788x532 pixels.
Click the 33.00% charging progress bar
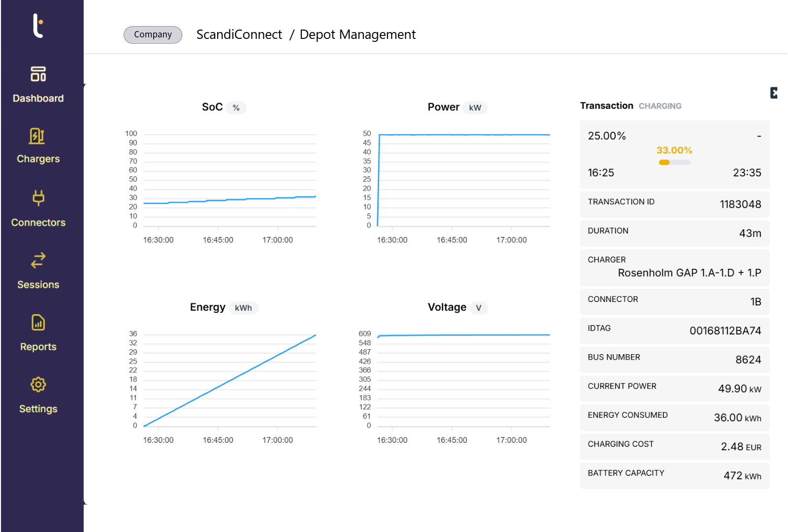(674, 162)
